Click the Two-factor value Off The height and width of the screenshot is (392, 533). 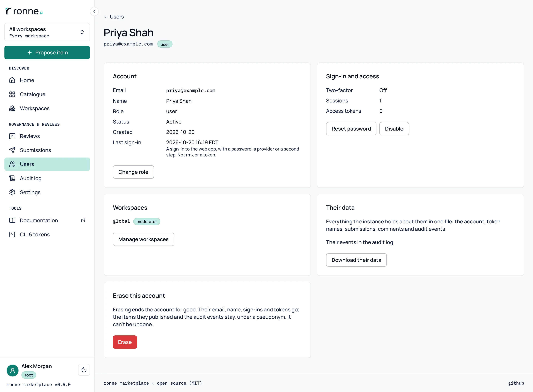pos(383,90)
